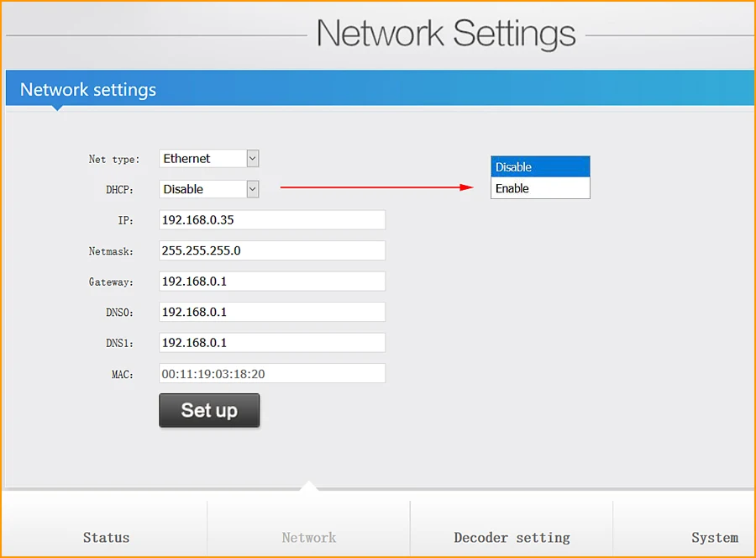
Task: Open the Decoder setting tab
Action: (512, 537)
